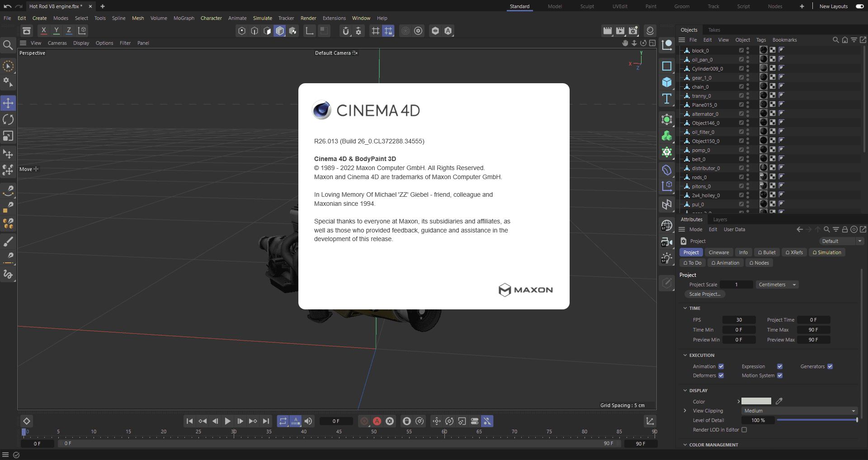Enable Render LOD in Editor checkbox
This screenshot has width=868, height=460.
coord(744,430)
